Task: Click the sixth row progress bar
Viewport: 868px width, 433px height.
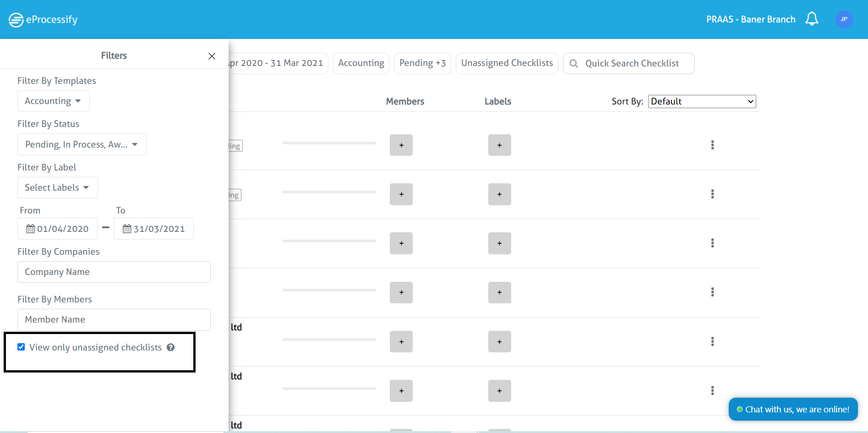Action: coord(329,389)
